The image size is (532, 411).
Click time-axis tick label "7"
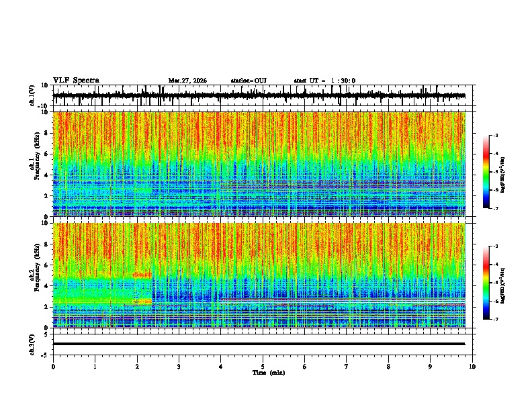[x=347, y=367]
